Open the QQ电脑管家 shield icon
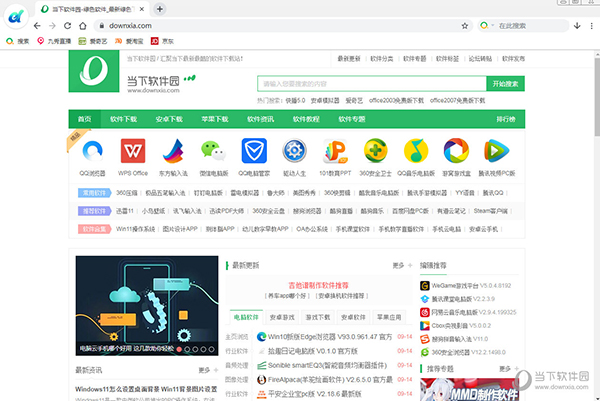600x401 pixels. click(x=254, y=151)
